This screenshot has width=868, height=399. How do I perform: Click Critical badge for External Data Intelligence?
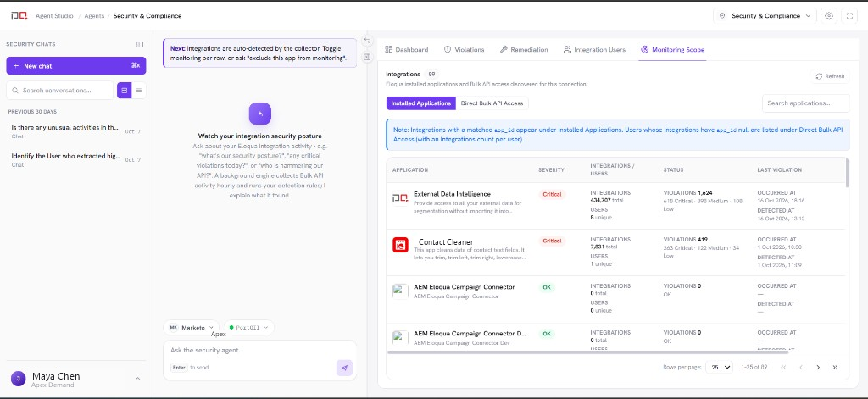[552, 194]
